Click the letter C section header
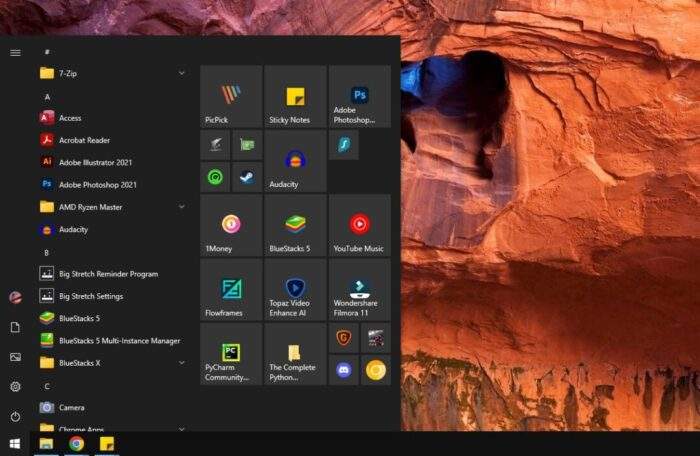Screen dimensions: 700x456 tap(47, 386)
